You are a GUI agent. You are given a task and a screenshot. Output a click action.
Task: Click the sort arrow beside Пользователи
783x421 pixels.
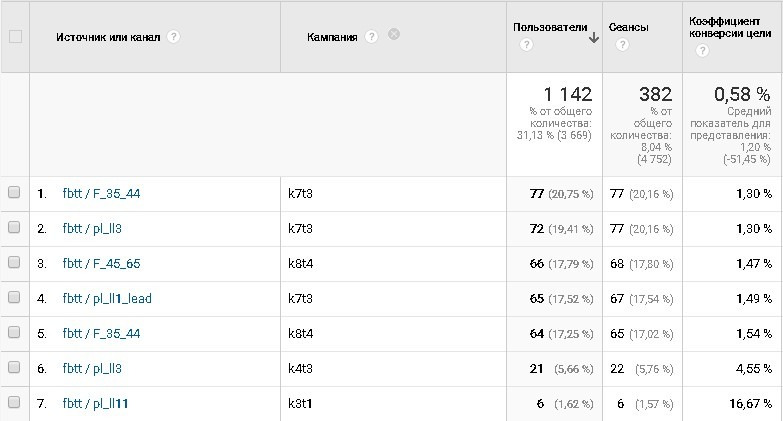[x=594, y=37]
